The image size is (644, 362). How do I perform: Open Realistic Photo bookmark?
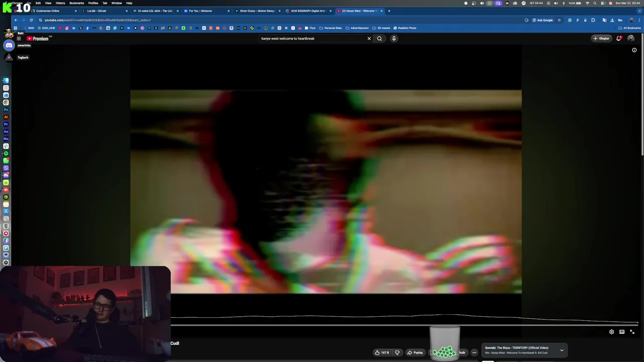click(405, 28)
